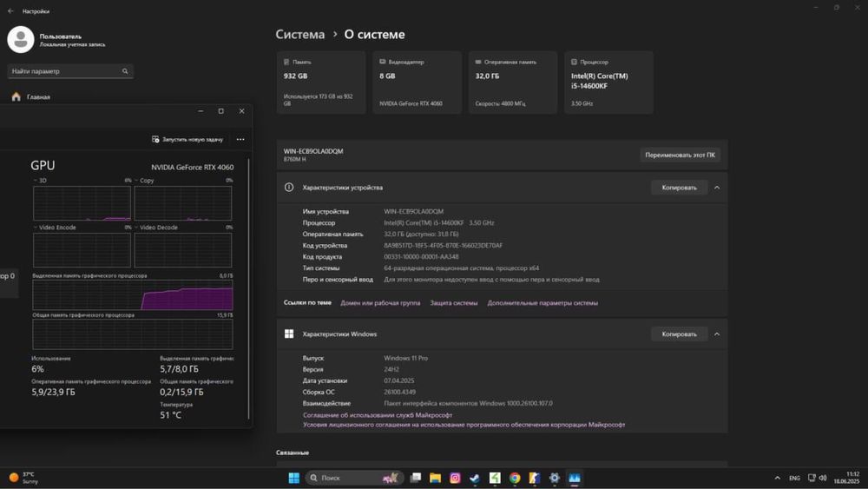Open the weather widget showing 37°C
The width and height of the screenshot is (868, 489).
[23, 478]
